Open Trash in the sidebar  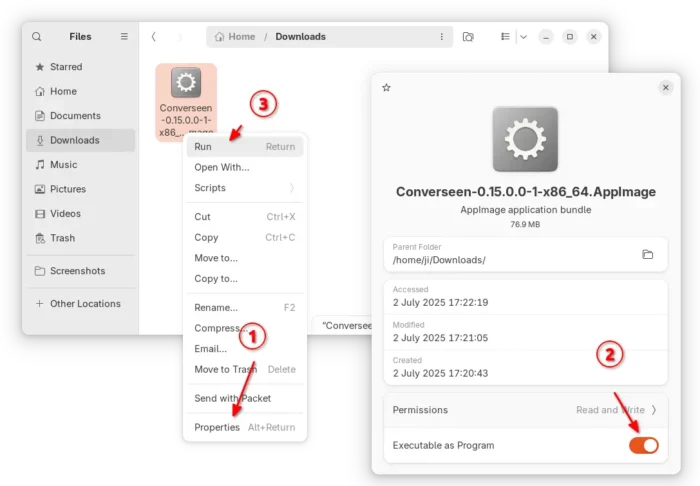62,238
